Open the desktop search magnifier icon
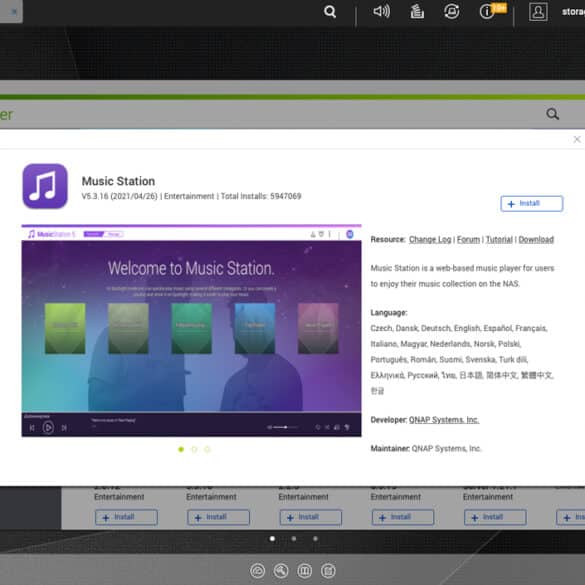This screenshot has height=585, width=585. (329, 12)
